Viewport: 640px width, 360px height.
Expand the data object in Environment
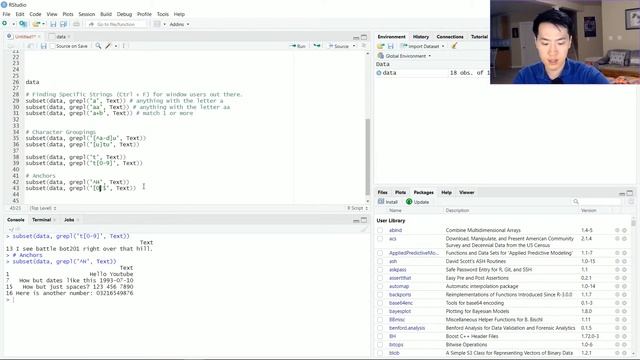point(379,73)
